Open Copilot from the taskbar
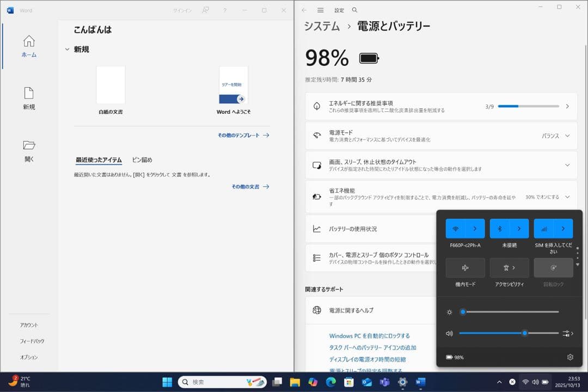588x392 pixels. pos(313,382)
